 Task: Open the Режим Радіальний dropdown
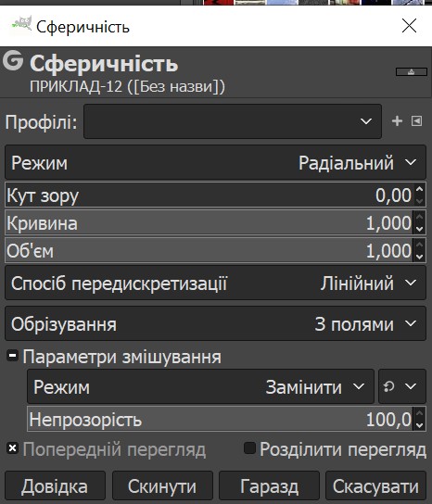[215, 162]
